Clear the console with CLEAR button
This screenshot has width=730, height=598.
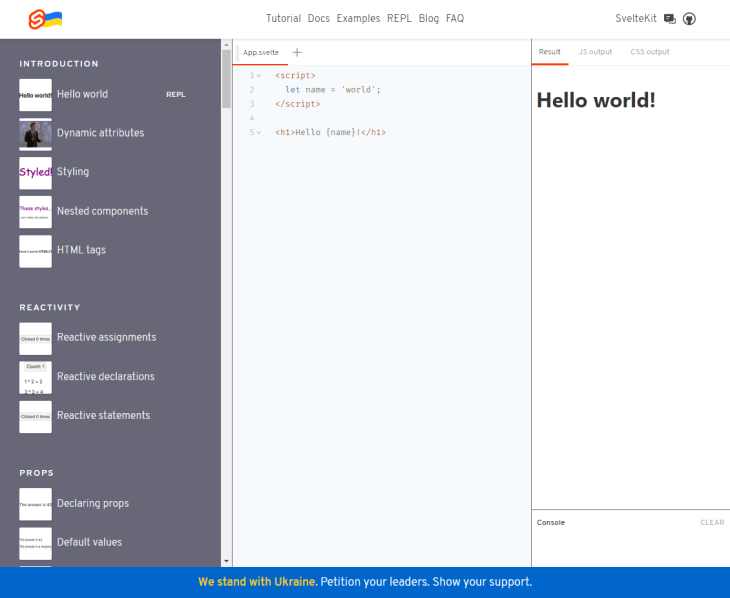[x=712, y=522]
